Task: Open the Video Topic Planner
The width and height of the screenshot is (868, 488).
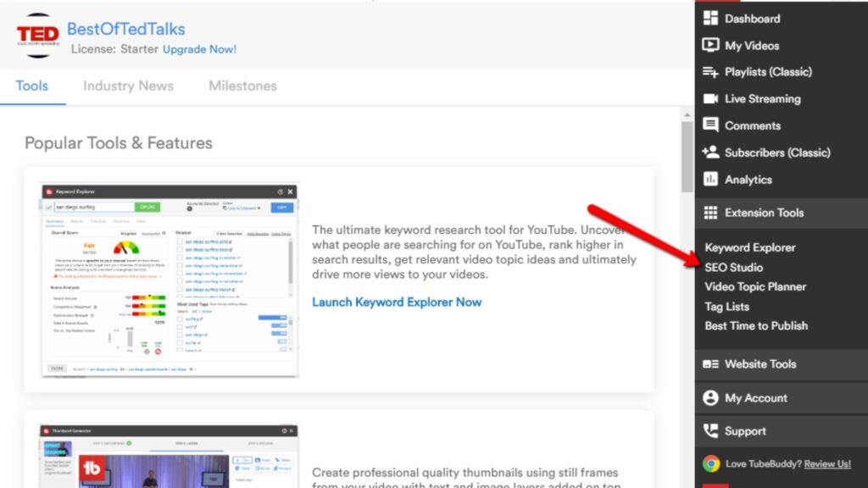Action: [755, 286]
